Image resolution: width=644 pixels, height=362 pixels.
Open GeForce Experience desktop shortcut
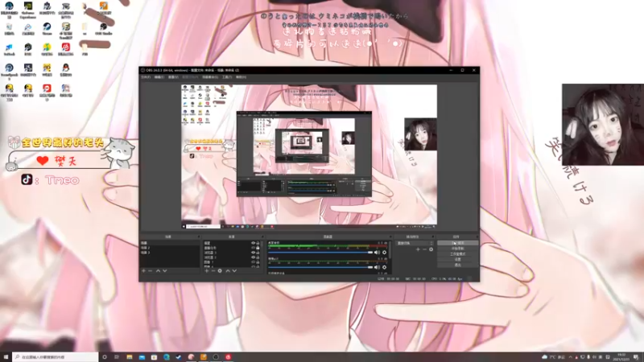click(x=28, y=10)
